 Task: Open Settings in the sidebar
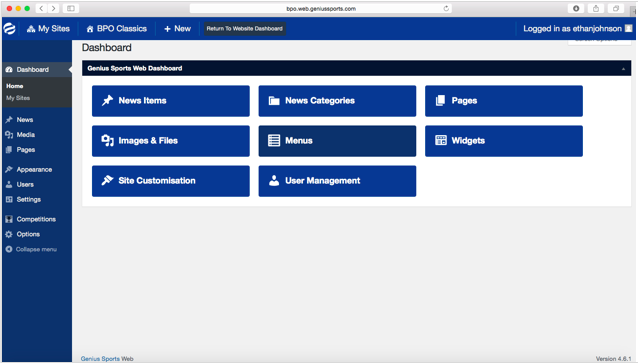point(28,199)
